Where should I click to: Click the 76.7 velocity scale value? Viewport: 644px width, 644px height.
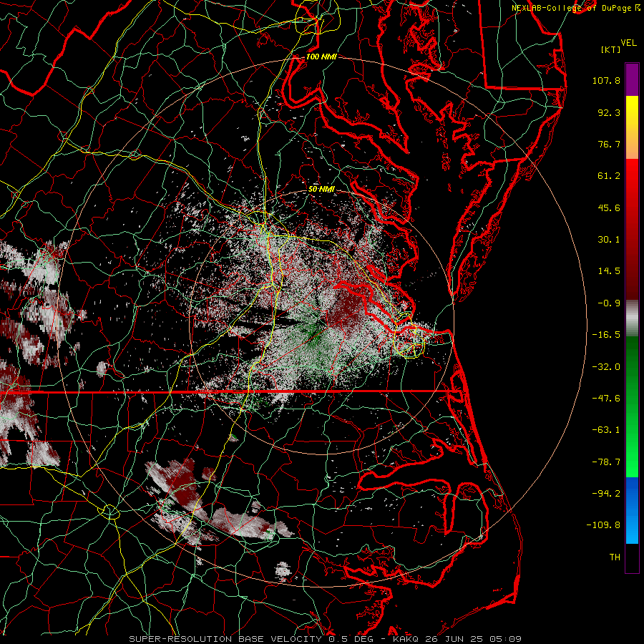(609, 144)
